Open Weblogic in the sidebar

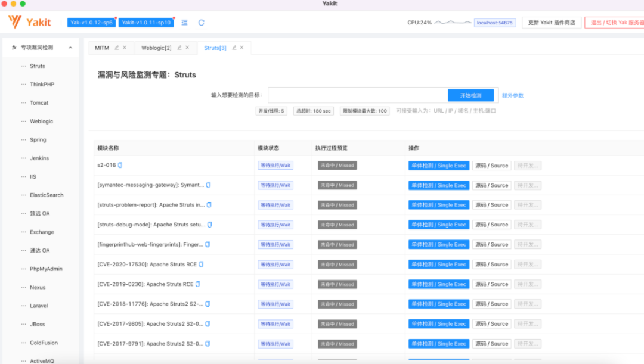(41, 121)
